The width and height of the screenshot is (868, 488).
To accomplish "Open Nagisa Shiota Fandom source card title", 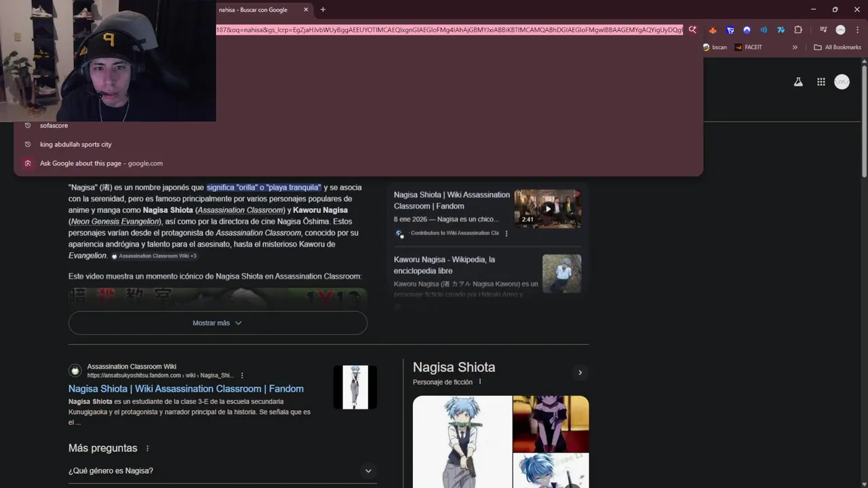I will click(x=452, y=200).
